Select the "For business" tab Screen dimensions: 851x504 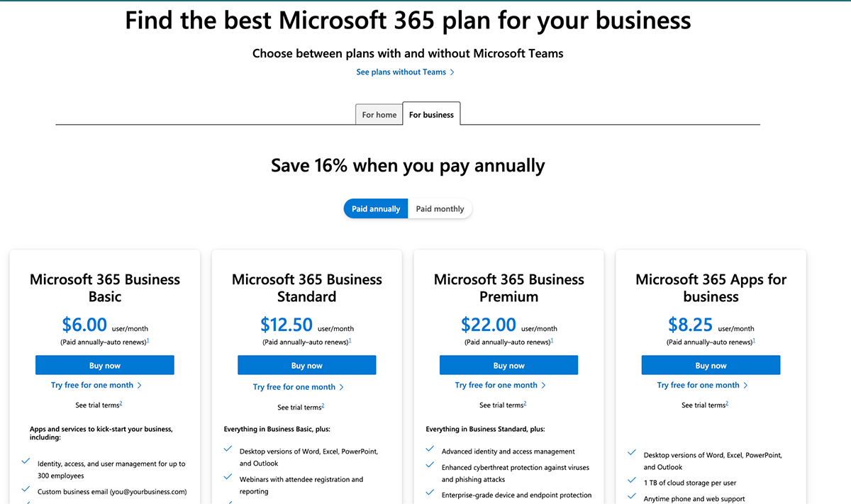point(431,114)
